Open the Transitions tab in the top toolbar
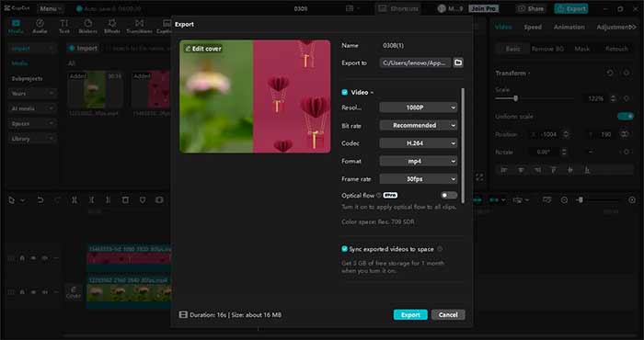 (x=140, y=27)
